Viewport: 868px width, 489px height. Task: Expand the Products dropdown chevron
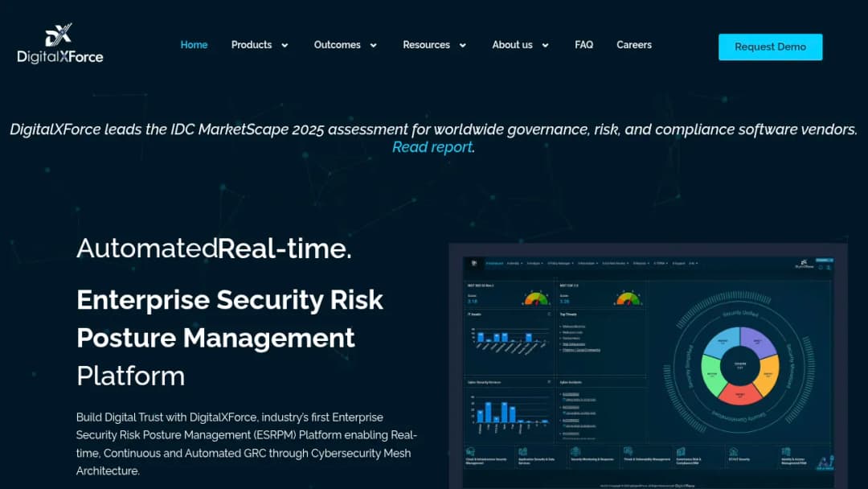pos(285,45)
